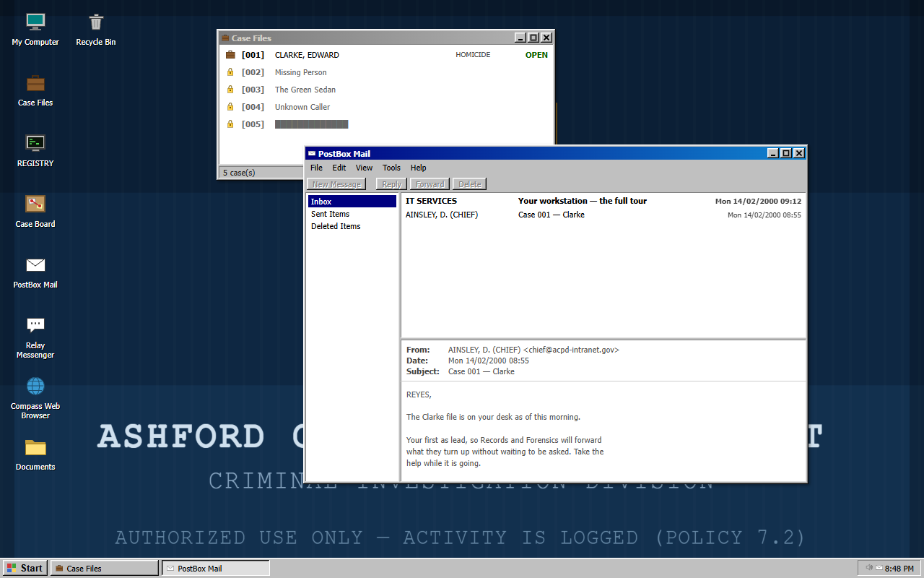Click the email Subject line in preview header
The image size is (924, 578).
point(461,371)
